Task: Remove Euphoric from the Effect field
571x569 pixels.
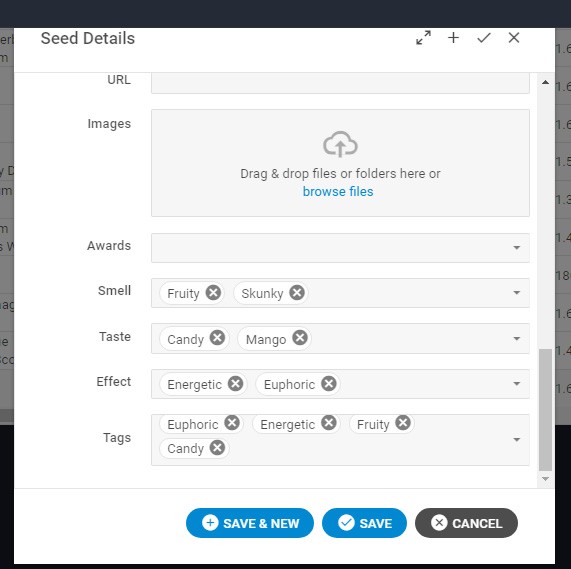Action: click(329, 383)
